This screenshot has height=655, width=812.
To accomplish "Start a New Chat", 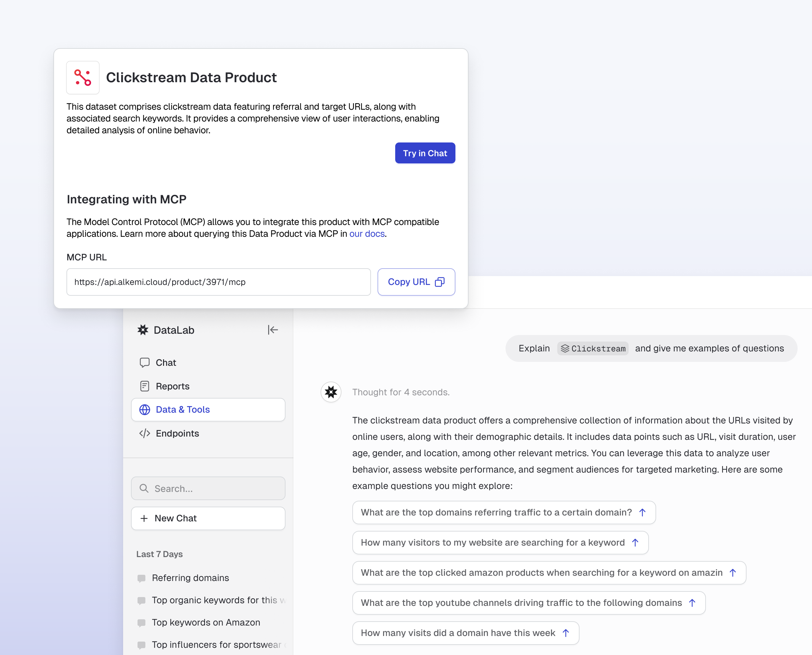I will 208,518.
